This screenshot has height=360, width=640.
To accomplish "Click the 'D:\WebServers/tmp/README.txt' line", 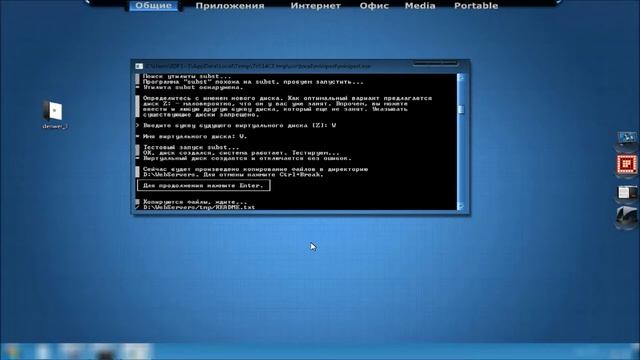I will click(199, 207).
